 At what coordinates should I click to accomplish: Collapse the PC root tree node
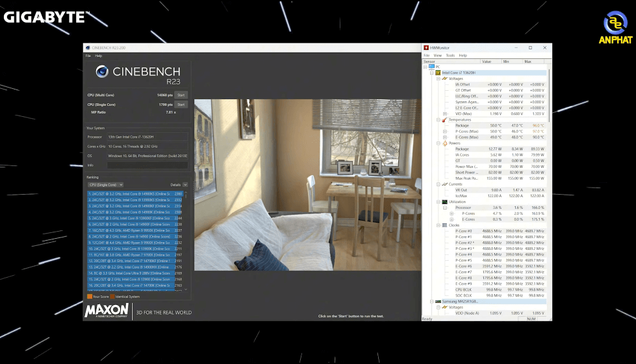coord(426,67)
